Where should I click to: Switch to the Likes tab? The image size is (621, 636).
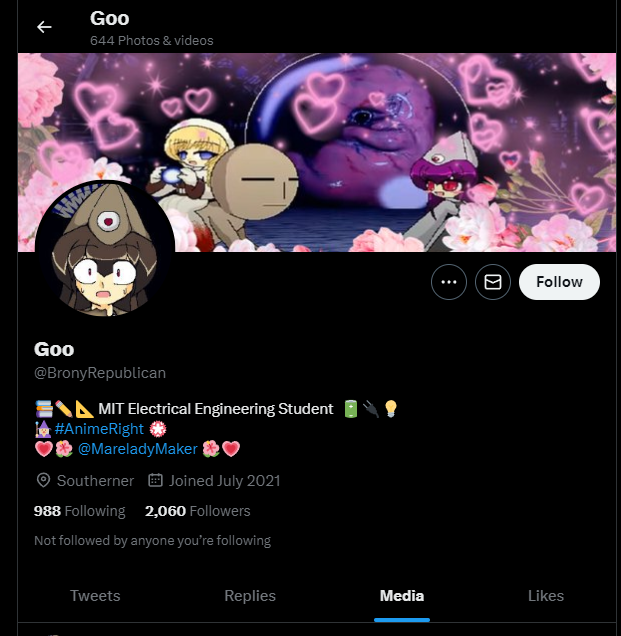coord(546,595)
